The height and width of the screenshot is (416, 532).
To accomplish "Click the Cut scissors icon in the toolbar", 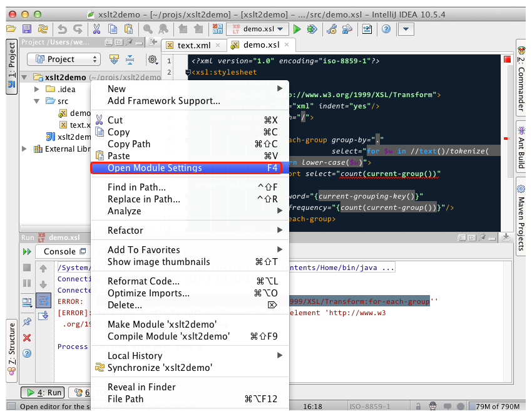I will pyautogui.click(x=97, y=29).
